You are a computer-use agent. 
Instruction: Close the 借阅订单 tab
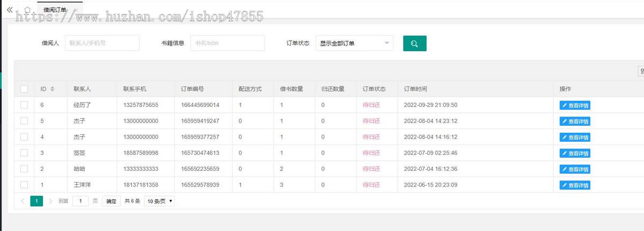tap(75, 10)
